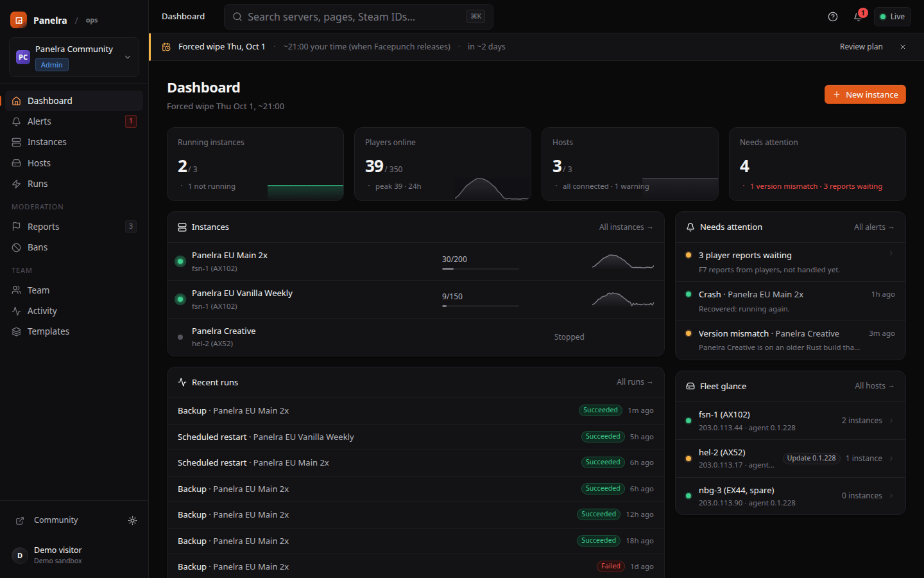Focus the search servers input field
This screenshot has width=924, height=578.
coord(358,17)
